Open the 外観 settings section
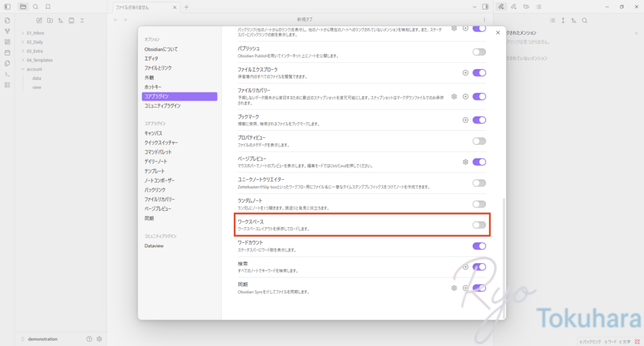Viewport: 644px width, 346px height. click(x=149, y=77)
